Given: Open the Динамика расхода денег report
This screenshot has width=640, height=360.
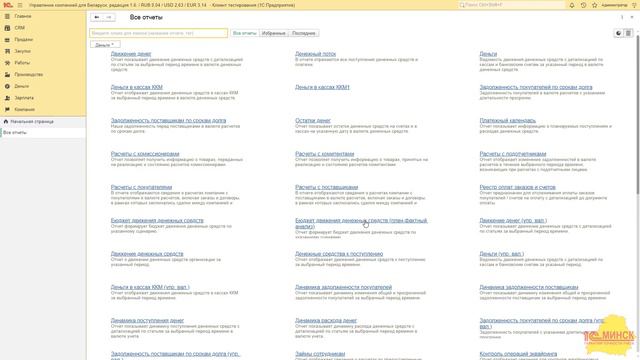Looking at the screenshot, I should point(326,321).
